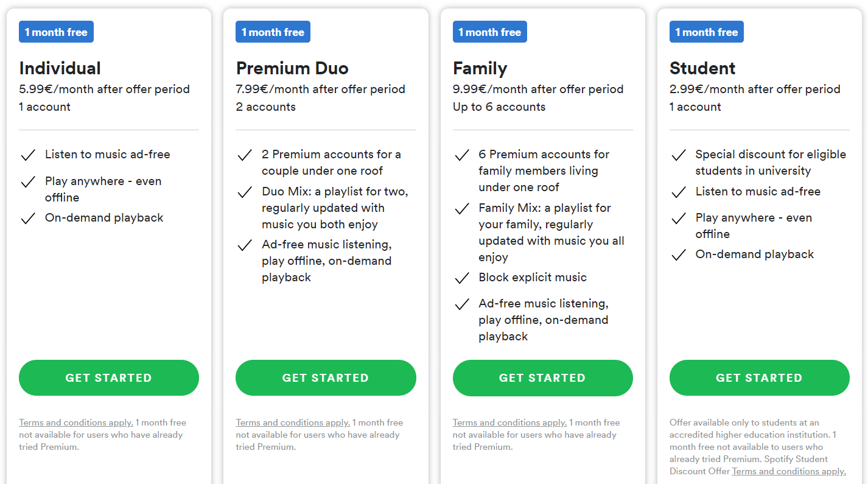868x484 pixels.
Task: Select Get Started for Student plan
Action: (x=759, y=377)
